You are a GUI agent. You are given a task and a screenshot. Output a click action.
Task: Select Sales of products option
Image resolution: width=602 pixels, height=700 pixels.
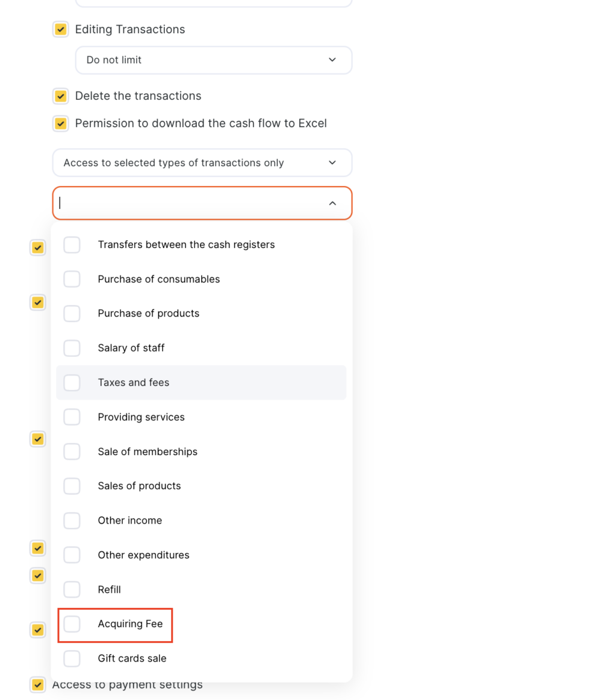(201, 486)
